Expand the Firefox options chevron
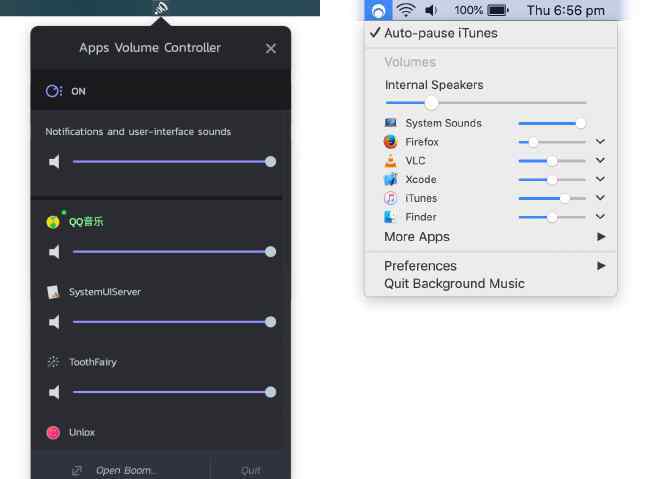This screenshot has height=479, width=650. (600, 142)
